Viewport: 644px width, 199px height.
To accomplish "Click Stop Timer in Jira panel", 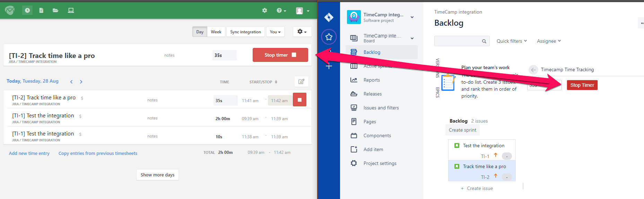I will tap(582, 85).
